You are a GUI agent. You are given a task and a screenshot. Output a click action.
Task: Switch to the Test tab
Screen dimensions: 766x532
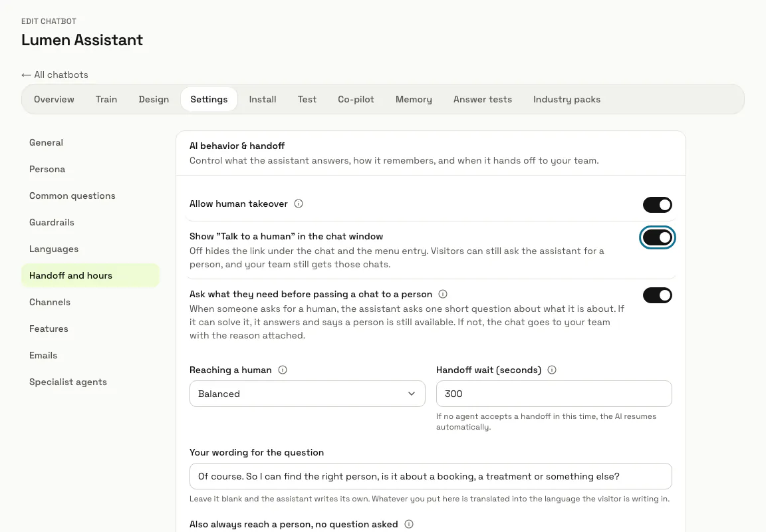pyautogui.click(x=307, y=99)
